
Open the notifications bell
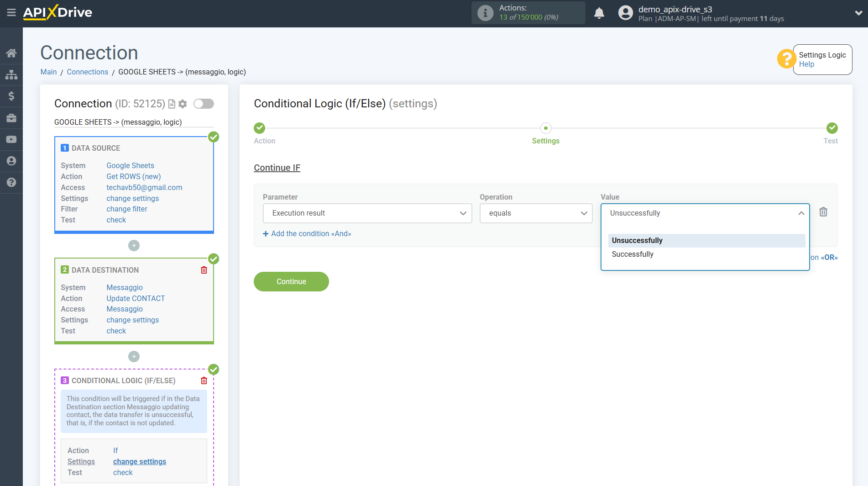click(x=599, y=13)
